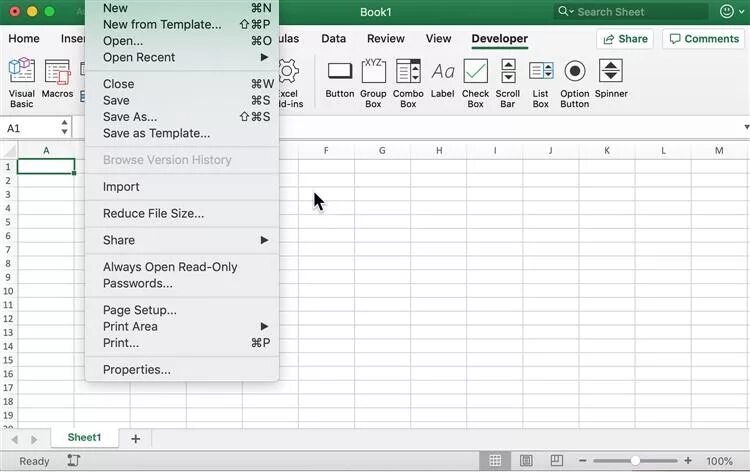Adjust the zoom slider handle

click(x=635, y=461)
